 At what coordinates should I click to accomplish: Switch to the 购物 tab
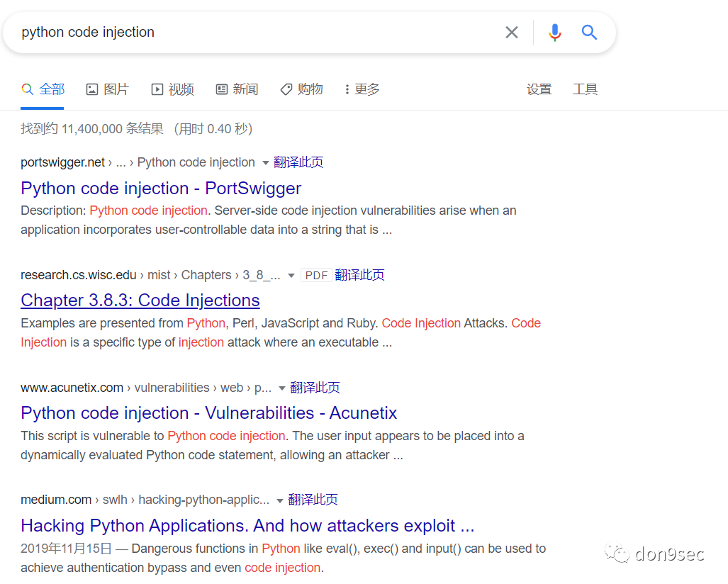click(301, 89)
